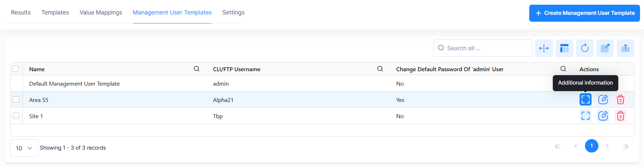
Task: Edit the Area 55 template
Action: pyautogui.click(x=603, y=99)
